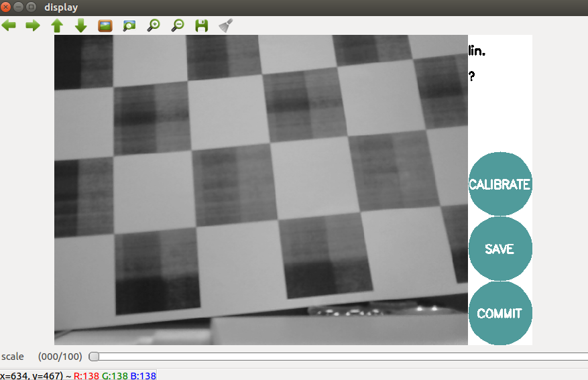The height and width of the screenshot is (380, 588).
Task: Click the checkerboard camera image
Action: pyautogui.click(x=261, y=190)
